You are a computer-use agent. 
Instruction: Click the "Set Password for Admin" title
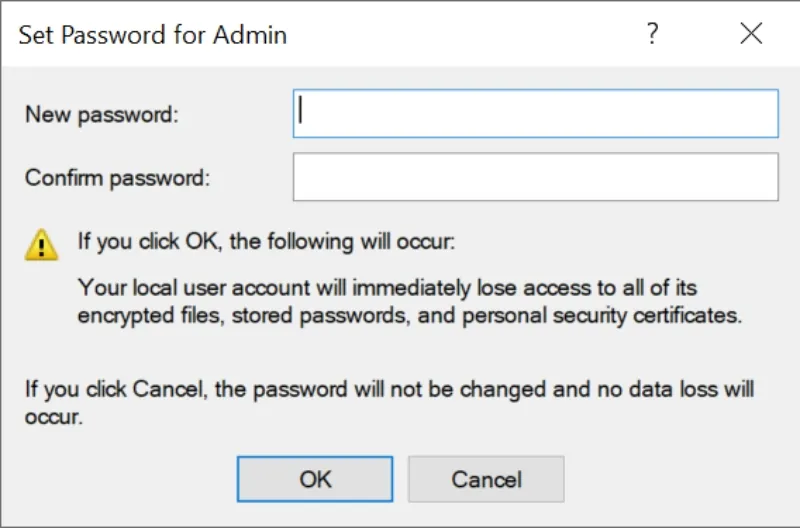click(x=153, y=35)
